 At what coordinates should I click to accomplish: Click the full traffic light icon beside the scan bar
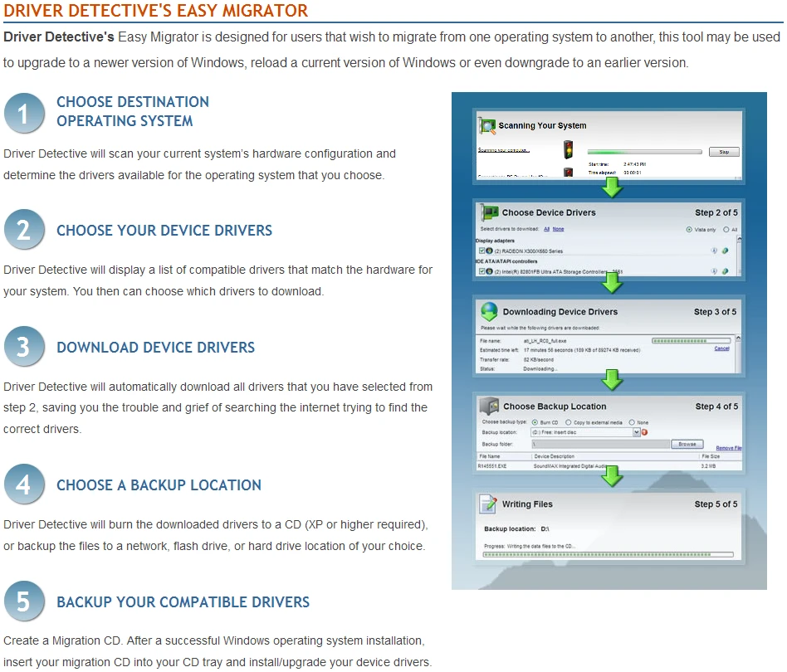568,149
